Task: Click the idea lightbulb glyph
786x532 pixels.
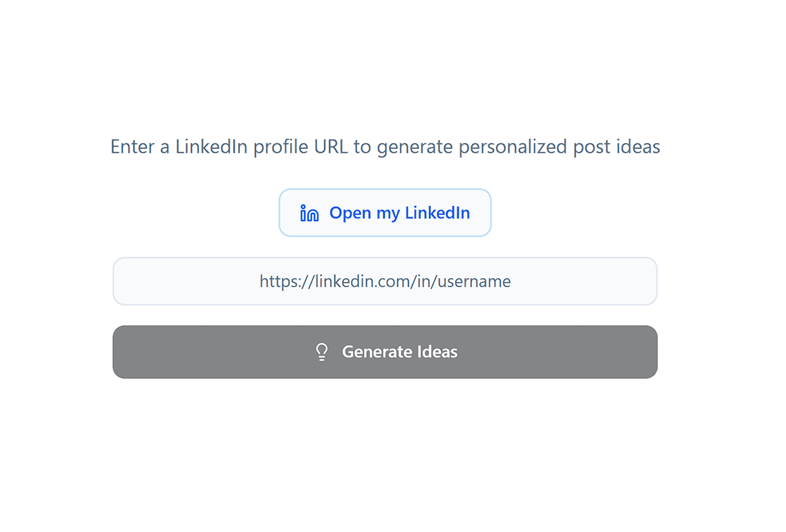Action: (322, 352)
